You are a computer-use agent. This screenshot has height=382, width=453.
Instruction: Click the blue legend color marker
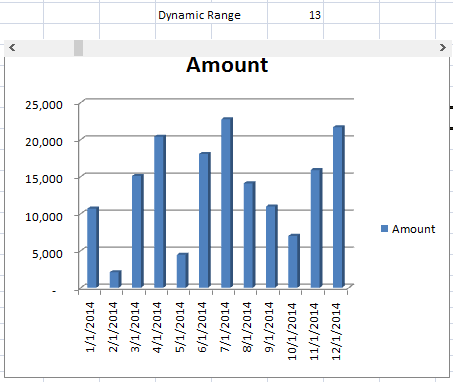[x=384, y=229]
